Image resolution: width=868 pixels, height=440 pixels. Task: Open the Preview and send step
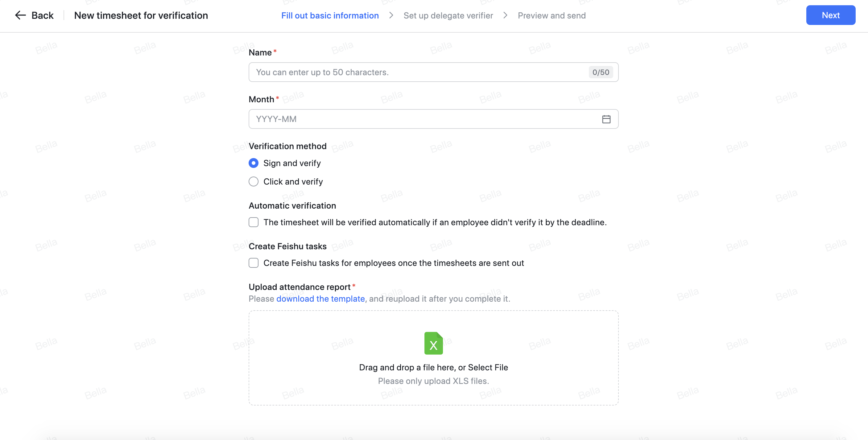coord(552,15)
